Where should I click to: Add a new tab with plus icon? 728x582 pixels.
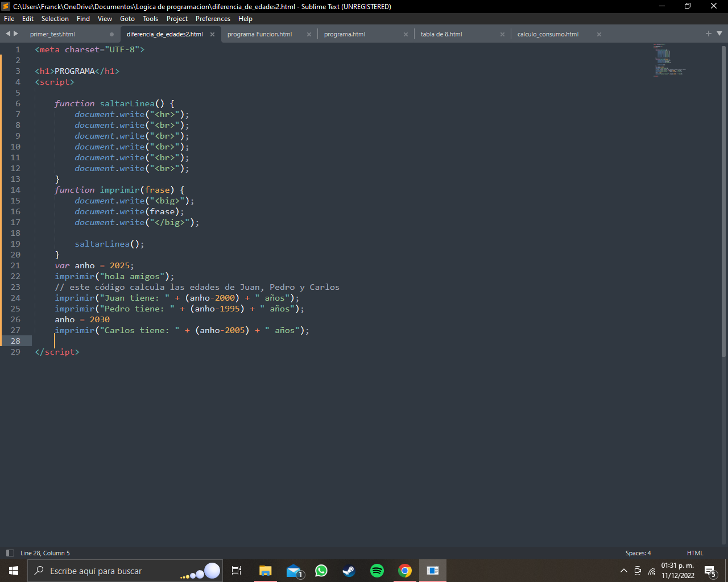pyautogui.click(x=709, y=34)
